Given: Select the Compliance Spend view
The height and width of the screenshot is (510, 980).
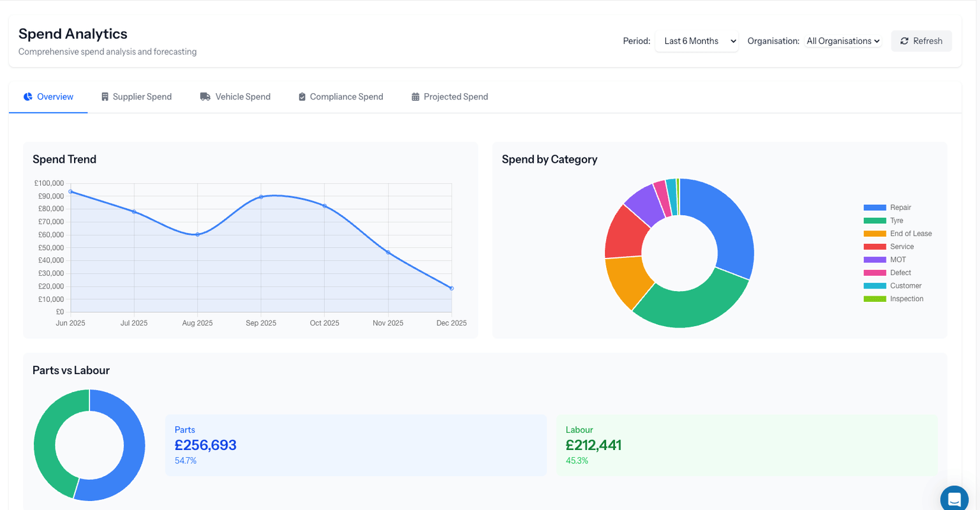Looking at the screenshot, I should pos(346,96).
